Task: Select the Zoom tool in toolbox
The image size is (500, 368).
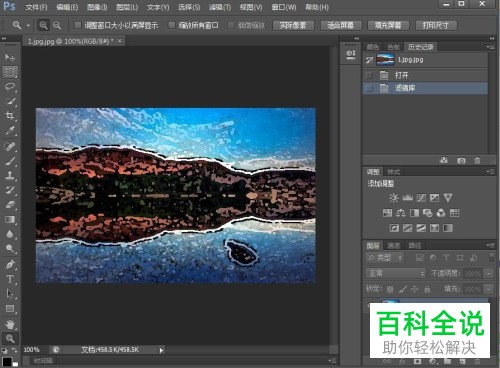Action: pos(10,339)
